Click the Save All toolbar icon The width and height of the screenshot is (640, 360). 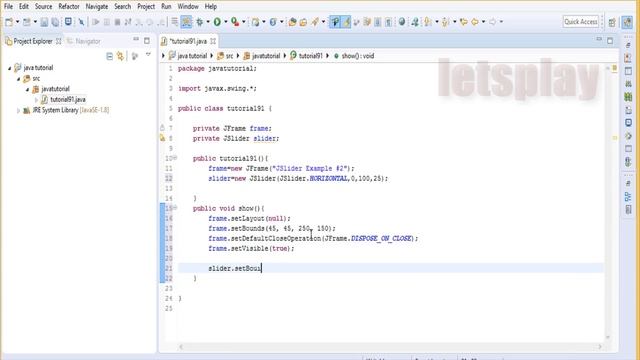[x=55, y=22]
